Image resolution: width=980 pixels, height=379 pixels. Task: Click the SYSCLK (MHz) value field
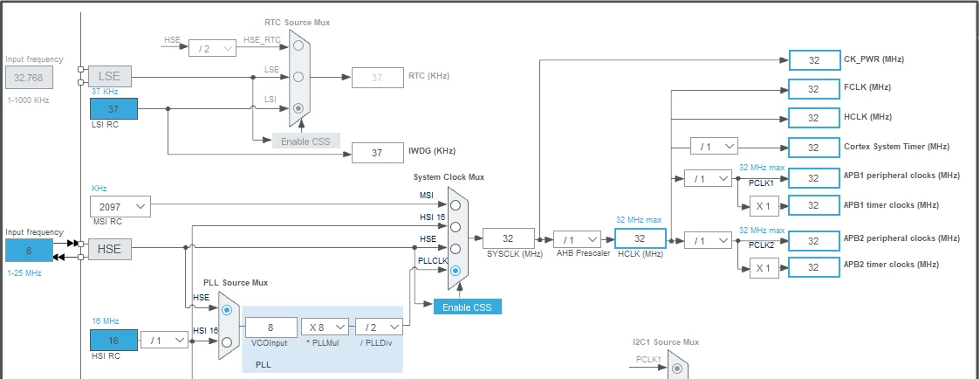coord(508,238)
